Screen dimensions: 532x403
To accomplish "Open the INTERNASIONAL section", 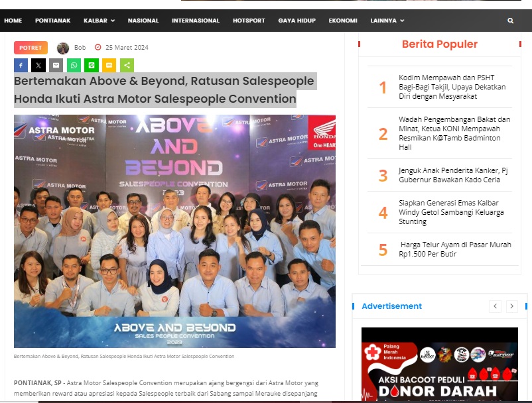I will [196, 21].
